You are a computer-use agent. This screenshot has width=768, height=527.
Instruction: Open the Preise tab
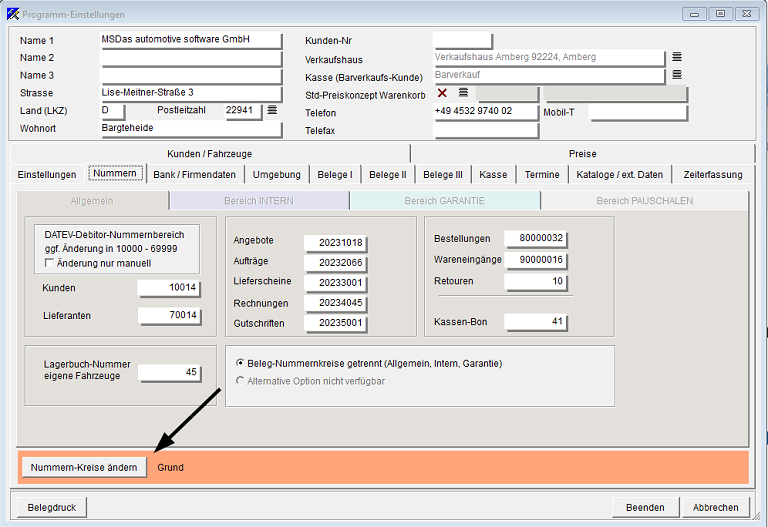coord(583,154)
